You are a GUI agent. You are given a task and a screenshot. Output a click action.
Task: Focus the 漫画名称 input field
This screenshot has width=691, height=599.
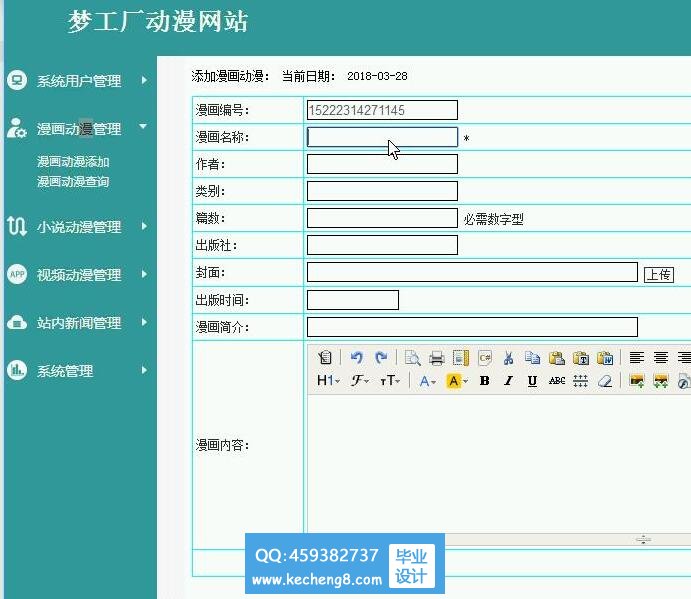pos(382,137)
